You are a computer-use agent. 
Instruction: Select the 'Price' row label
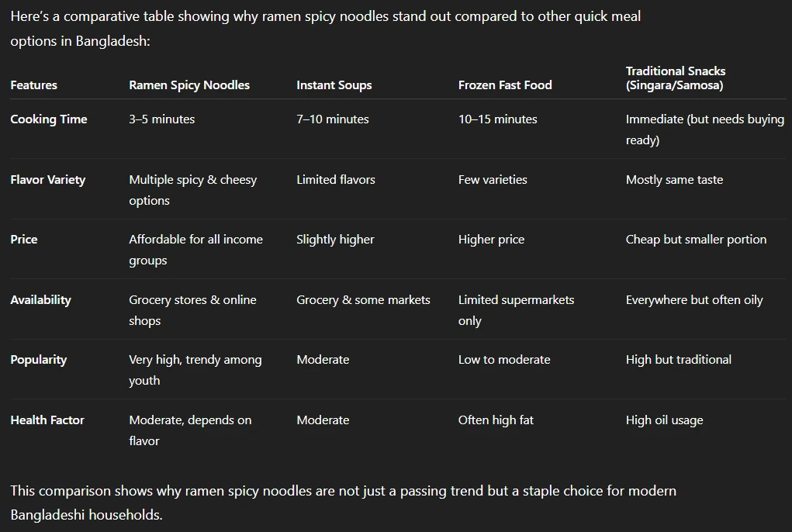(24, 240)
